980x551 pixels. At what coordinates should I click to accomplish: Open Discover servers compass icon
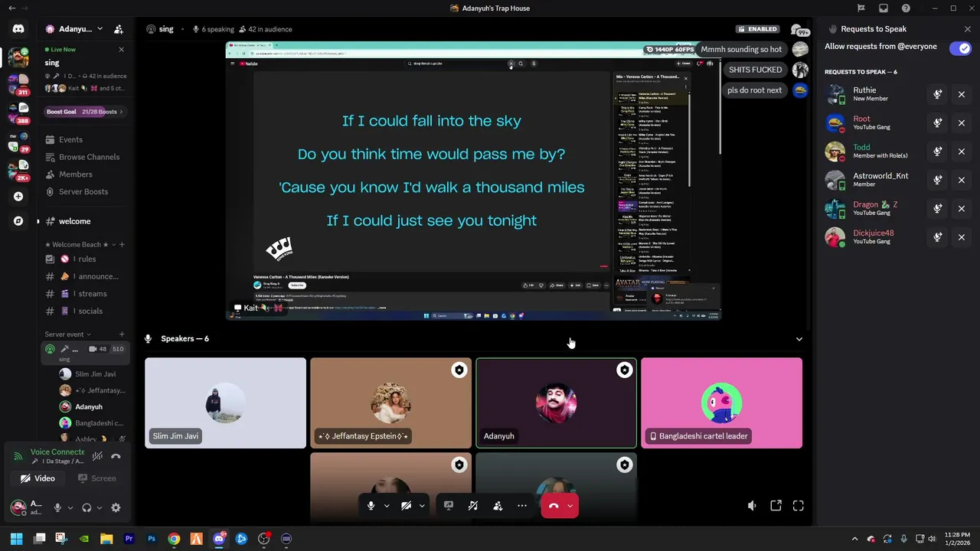coord(18,221)
